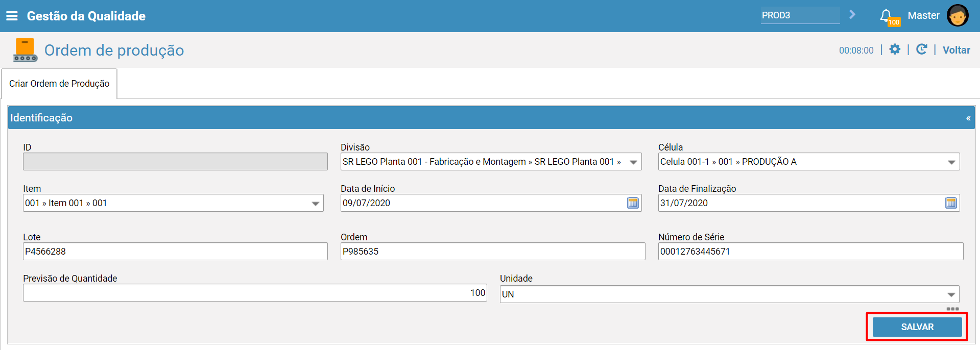Image resolution: width=980 pixels, height=350 pixels.
Task: Expand the Divisão dropdown
Action: coord(633,162)
